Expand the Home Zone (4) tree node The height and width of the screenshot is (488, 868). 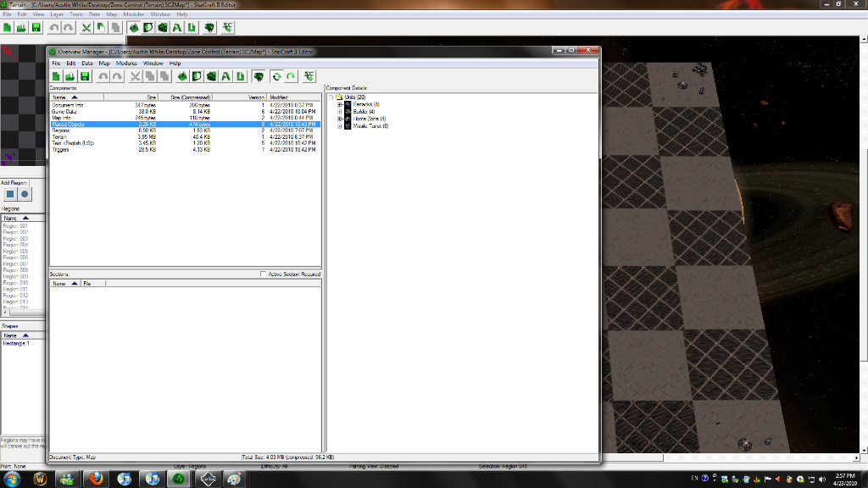[x=340, y=119]
